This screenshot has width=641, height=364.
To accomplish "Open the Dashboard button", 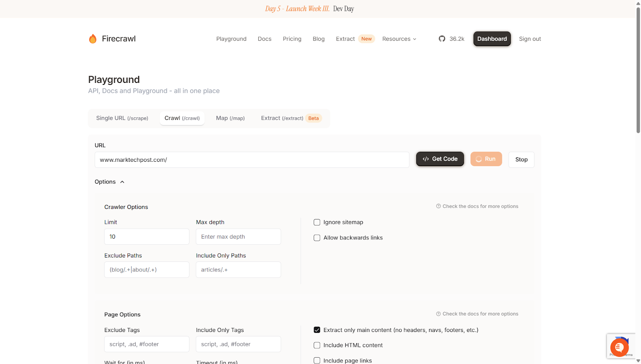I will 492,39.
